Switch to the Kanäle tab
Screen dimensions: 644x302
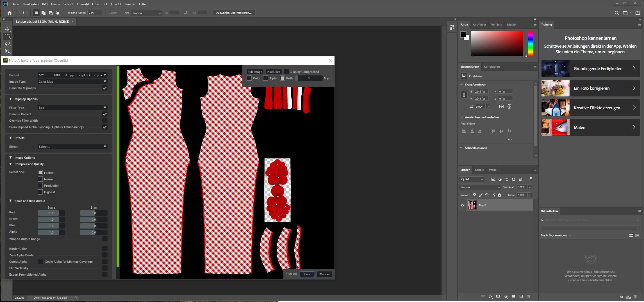click(x=479, y=170)
